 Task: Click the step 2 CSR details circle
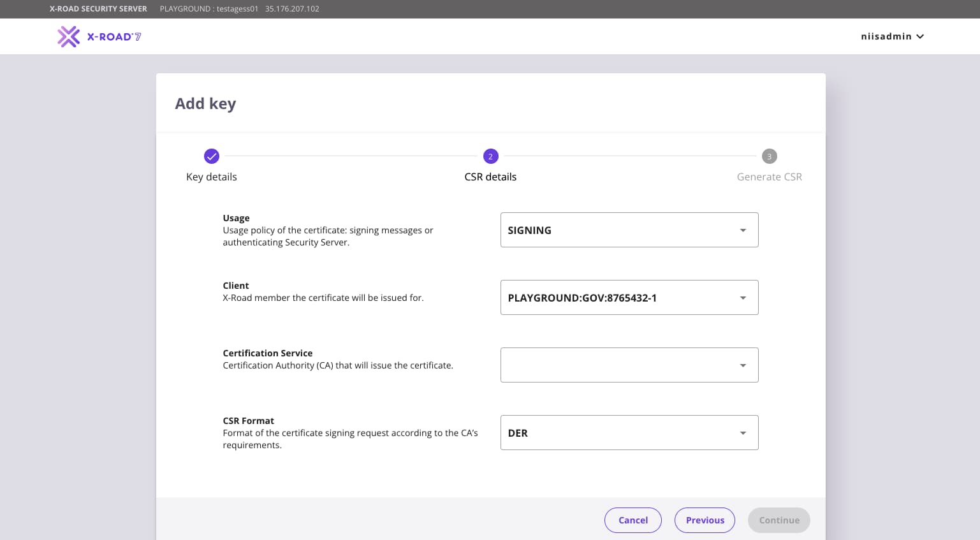pos(490,156)
